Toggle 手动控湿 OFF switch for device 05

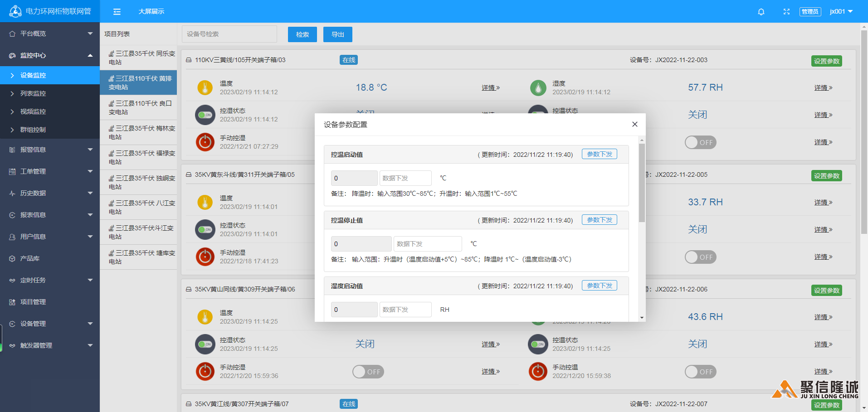click(x=700, y=257)
